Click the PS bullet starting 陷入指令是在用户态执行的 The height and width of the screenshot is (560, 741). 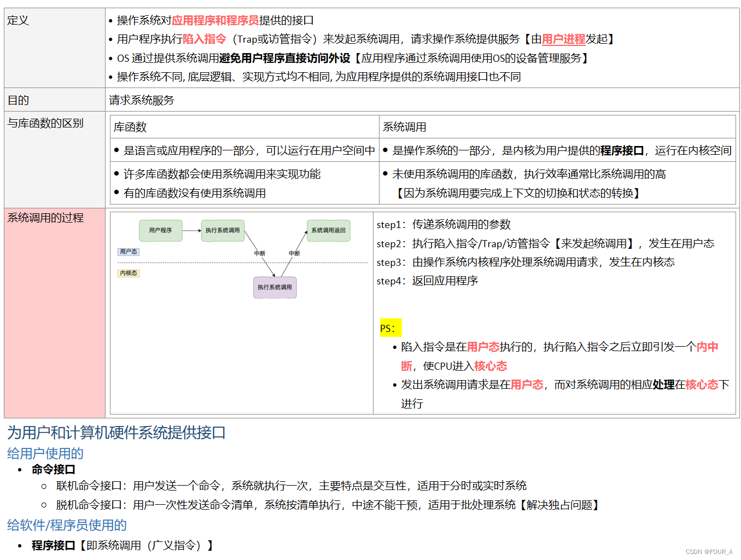coord(556,356)
